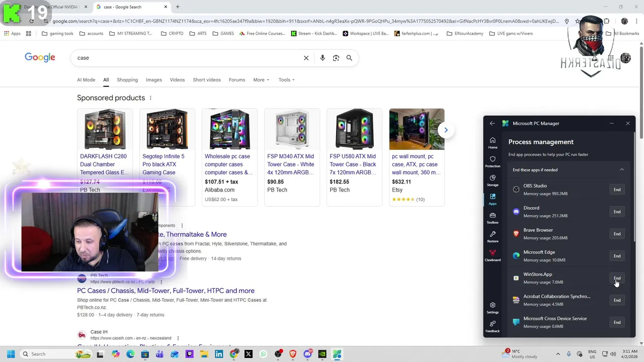End the WinStore.App process
Image resolution: width=644 pixels, height=362 pixels.
click(x=617, y=278)
